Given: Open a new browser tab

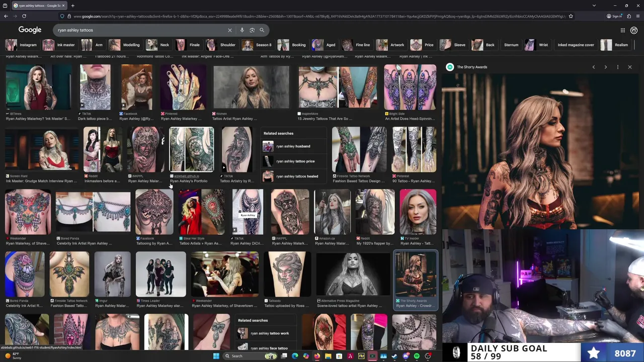Looking at the screenshot, I should coord(72,6).
